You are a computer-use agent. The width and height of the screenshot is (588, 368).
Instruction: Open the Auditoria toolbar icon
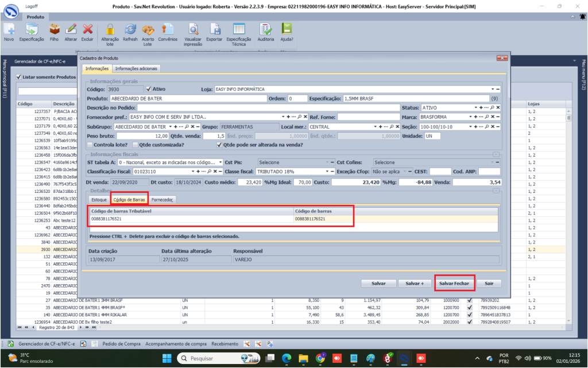click(x=266, y=30)
